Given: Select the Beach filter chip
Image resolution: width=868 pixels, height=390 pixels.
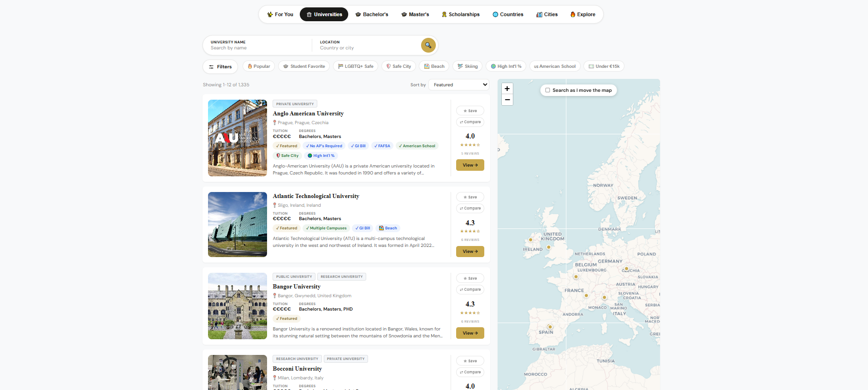Looking at the screenshot, I should tap(434, 66).
